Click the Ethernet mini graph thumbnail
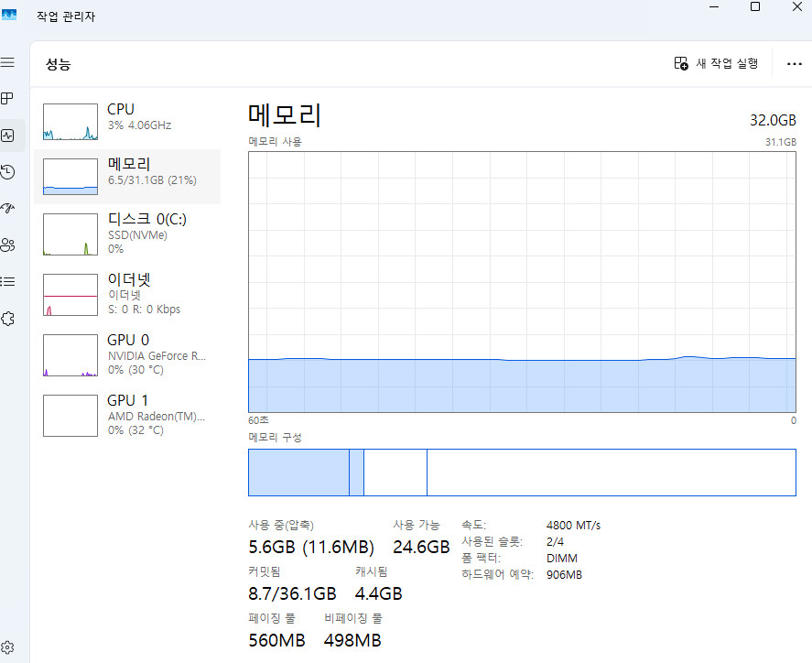Image resolution: width=812 pixels, height=663 pixels. [70, 295]
